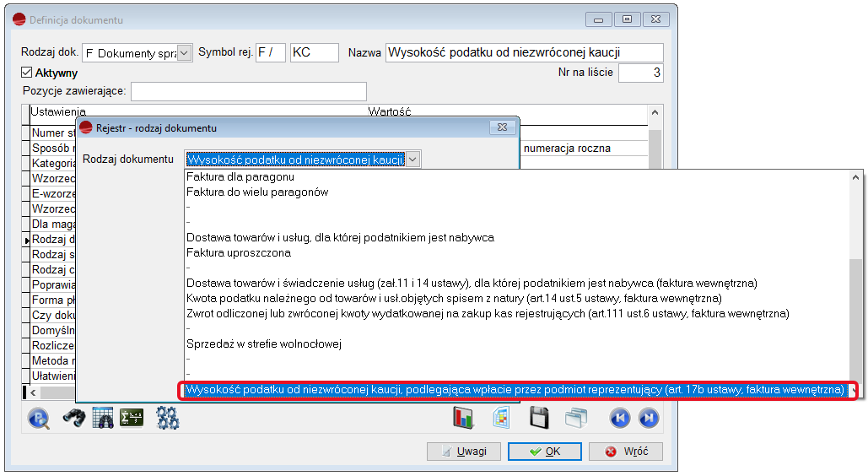Select the 'Metoda' settings row

coord(52,360)
